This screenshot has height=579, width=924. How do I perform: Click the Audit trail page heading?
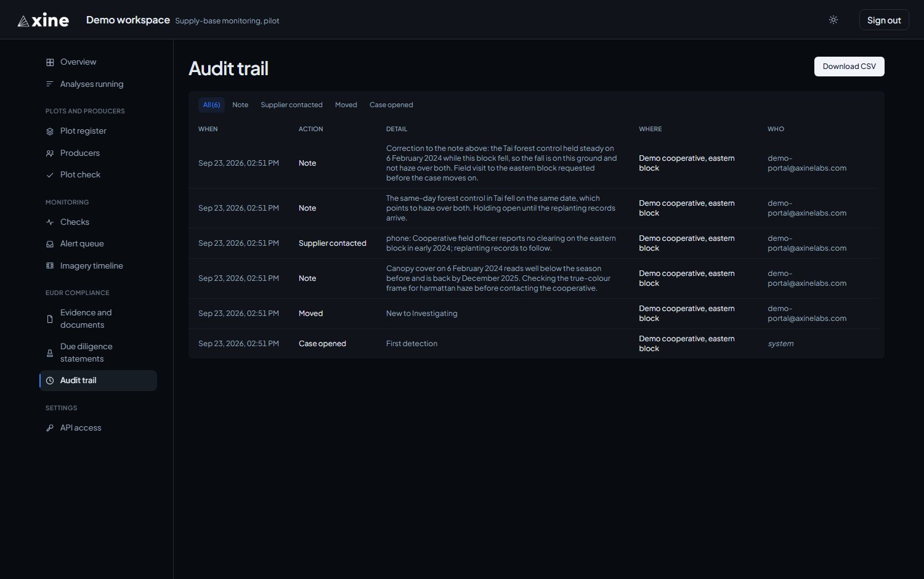229,68
